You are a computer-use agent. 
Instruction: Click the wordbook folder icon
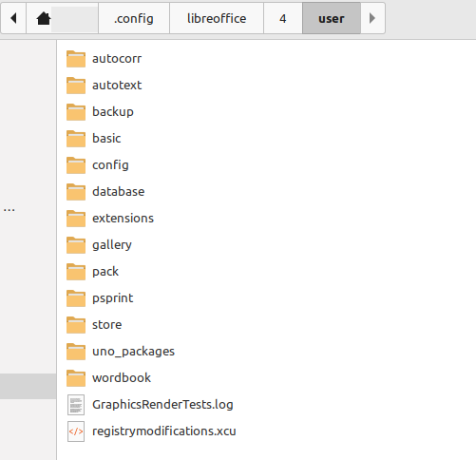[x=76, y=378]
